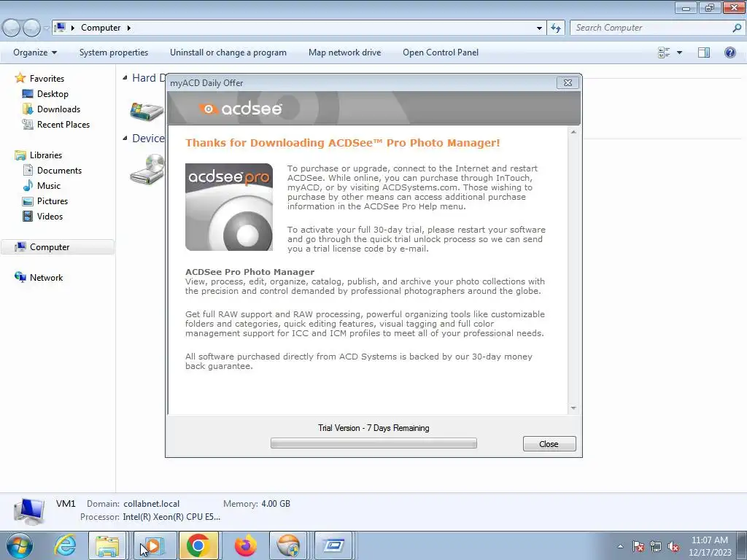Screen dimensions: 747x560
Task: Expand the arrow after Computer in address bar
Action: point(128,28)
